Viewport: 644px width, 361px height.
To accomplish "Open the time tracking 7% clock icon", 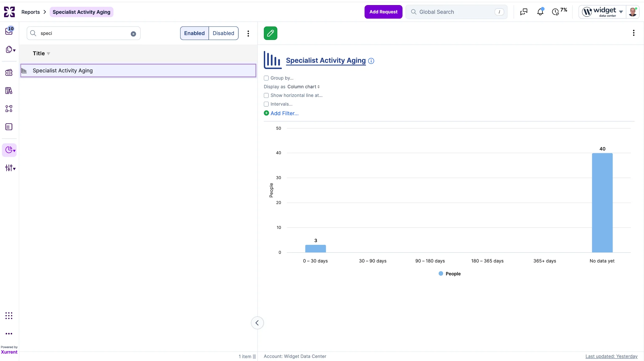I will pos(559,11).
